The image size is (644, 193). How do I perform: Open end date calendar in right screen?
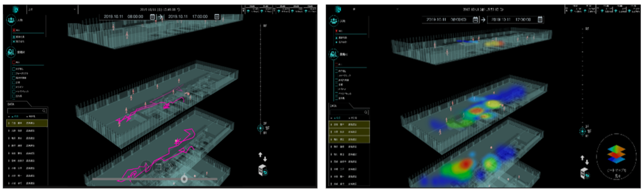click(540, 20)
